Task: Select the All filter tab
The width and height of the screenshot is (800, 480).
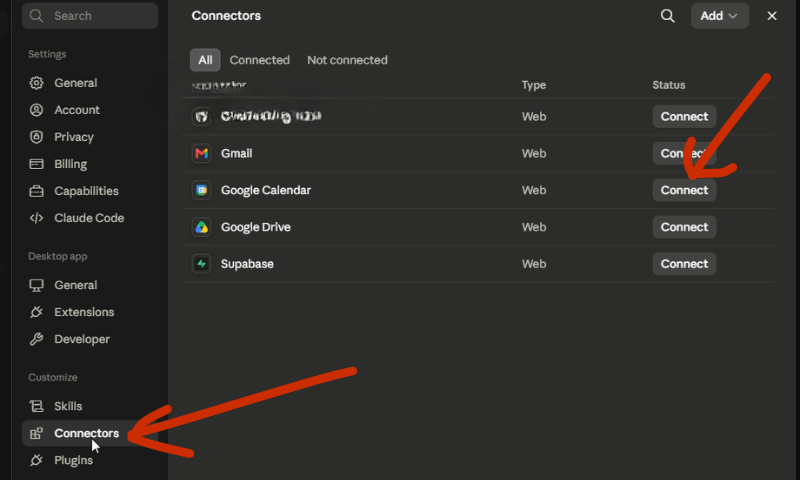Action: point(205,60)
